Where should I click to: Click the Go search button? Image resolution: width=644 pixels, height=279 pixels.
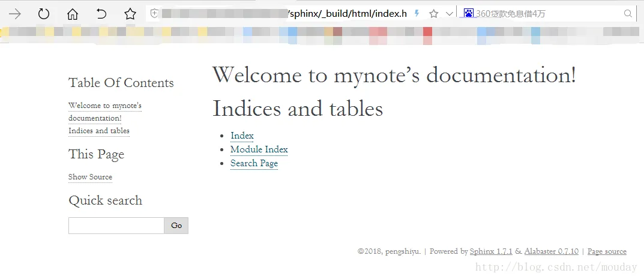coord(176,226)
